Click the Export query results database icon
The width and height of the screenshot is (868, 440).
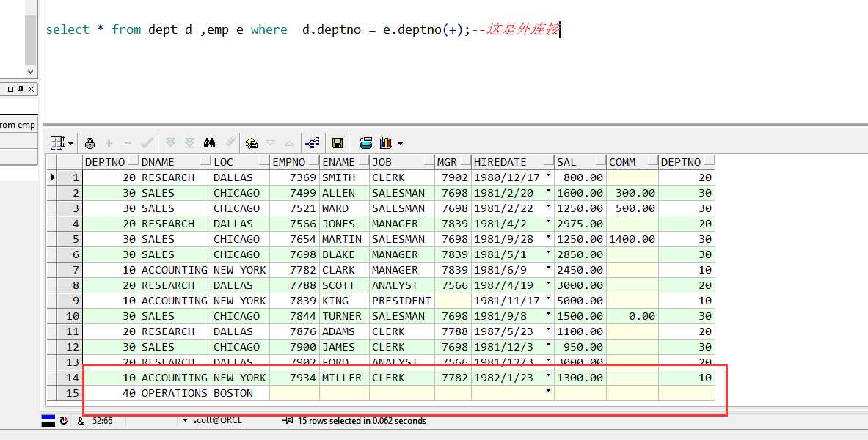(x=365, y=143)
